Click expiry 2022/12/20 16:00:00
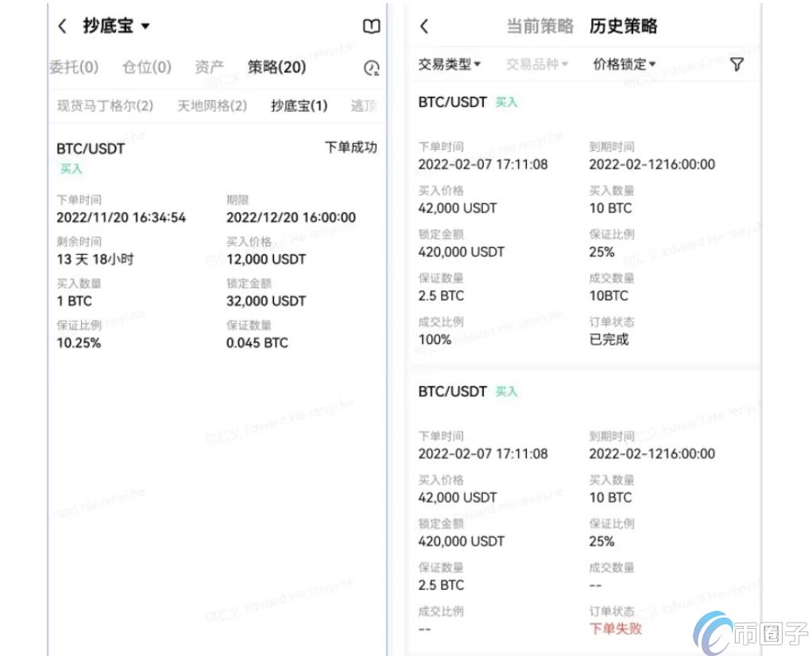The width and height of the screenshot is (812, 656). tap(291, 218)
